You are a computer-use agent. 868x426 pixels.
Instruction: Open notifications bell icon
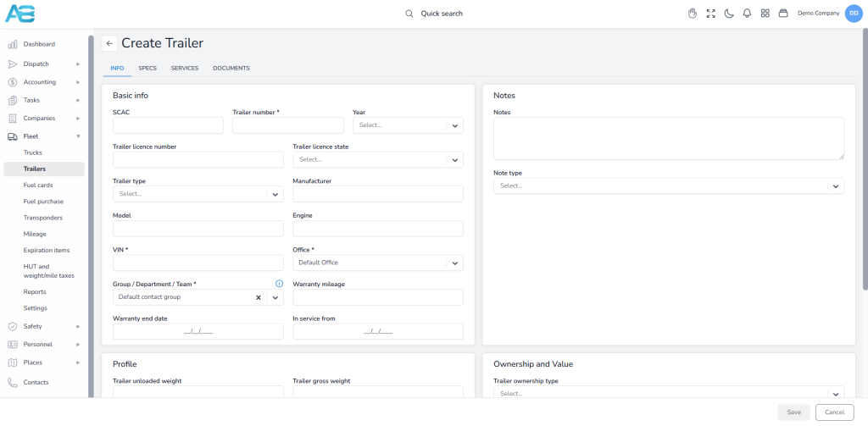point(747,14)
